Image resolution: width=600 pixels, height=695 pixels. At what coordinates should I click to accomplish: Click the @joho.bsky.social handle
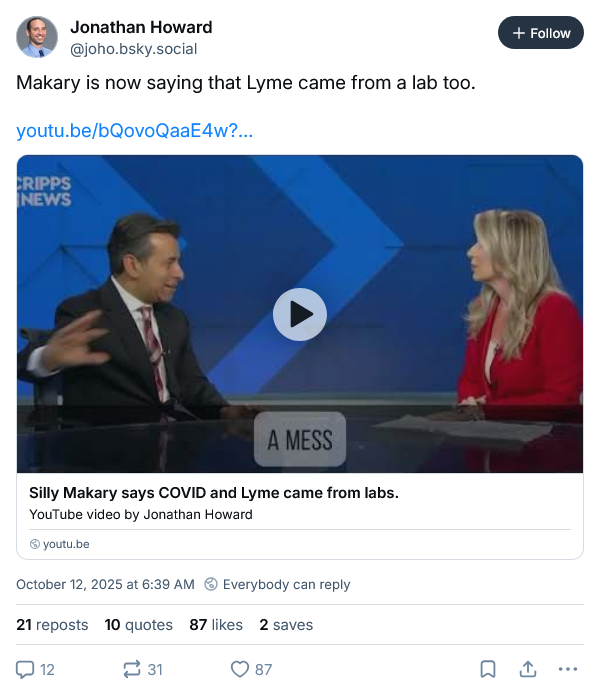pyautogui.click(x=133, y=48)
